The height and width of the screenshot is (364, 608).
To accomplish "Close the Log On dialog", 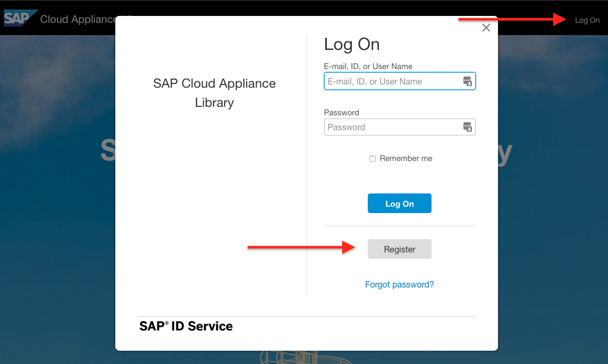I will (486, 28).
